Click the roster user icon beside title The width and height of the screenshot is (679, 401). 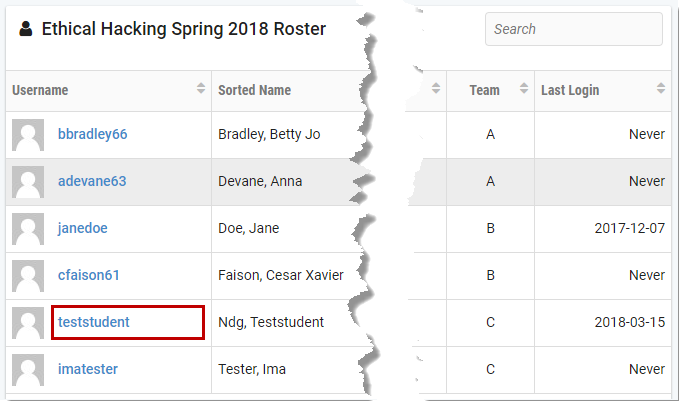26,29
